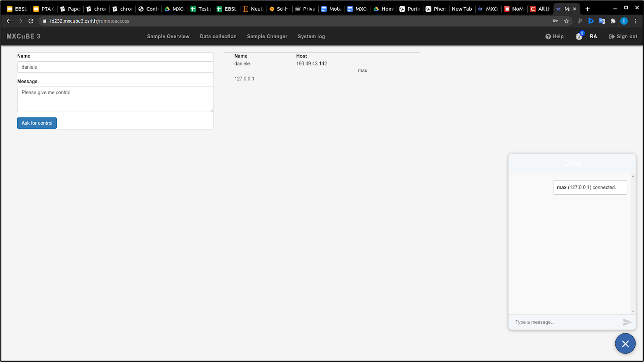The image size is (644, 362).
Task: Close the active MXCuBE browser tab
Action: [x=574, y=9]
